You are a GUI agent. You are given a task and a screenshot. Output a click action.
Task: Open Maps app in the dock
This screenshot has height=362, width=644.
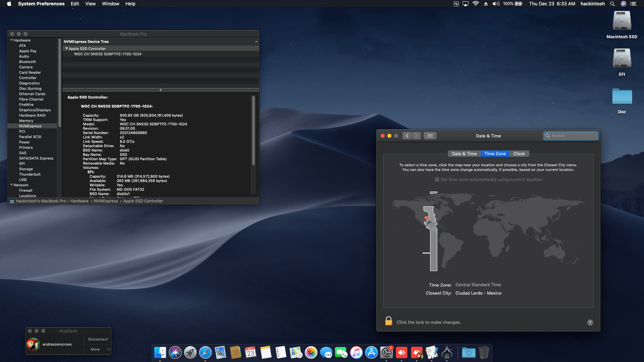pos(296,353)
